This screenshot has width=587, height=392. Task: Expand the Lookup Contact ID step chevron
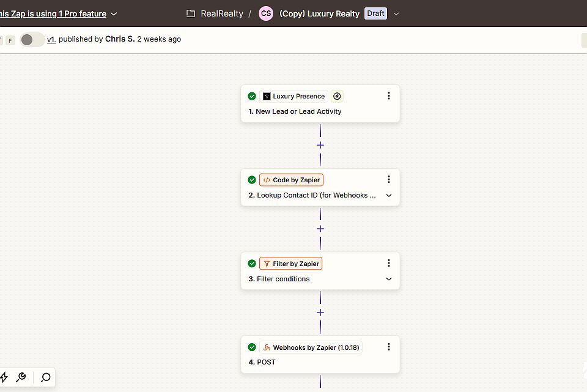[x=389, y=196]
